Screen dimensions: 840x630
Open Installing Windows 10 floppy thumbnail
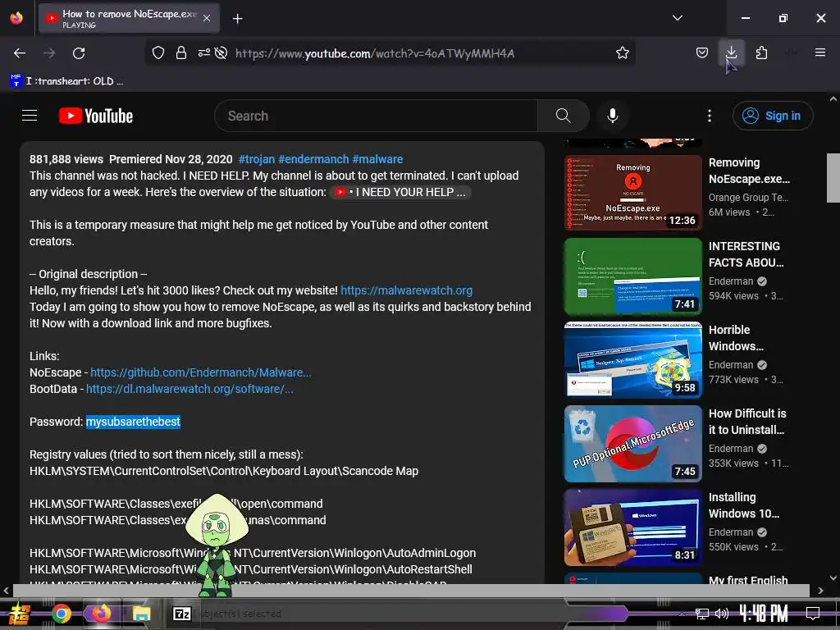tap(632, 527)
